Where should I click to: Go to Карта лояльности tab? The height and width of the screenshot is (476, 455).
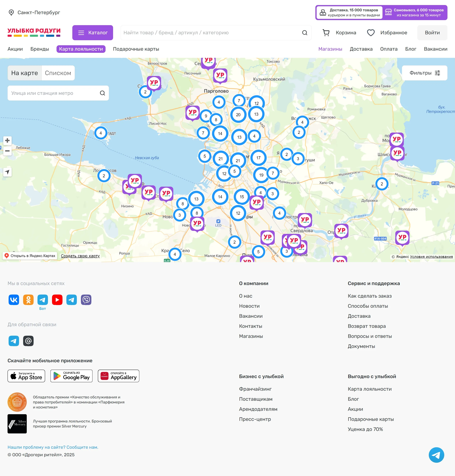(81, 49)
